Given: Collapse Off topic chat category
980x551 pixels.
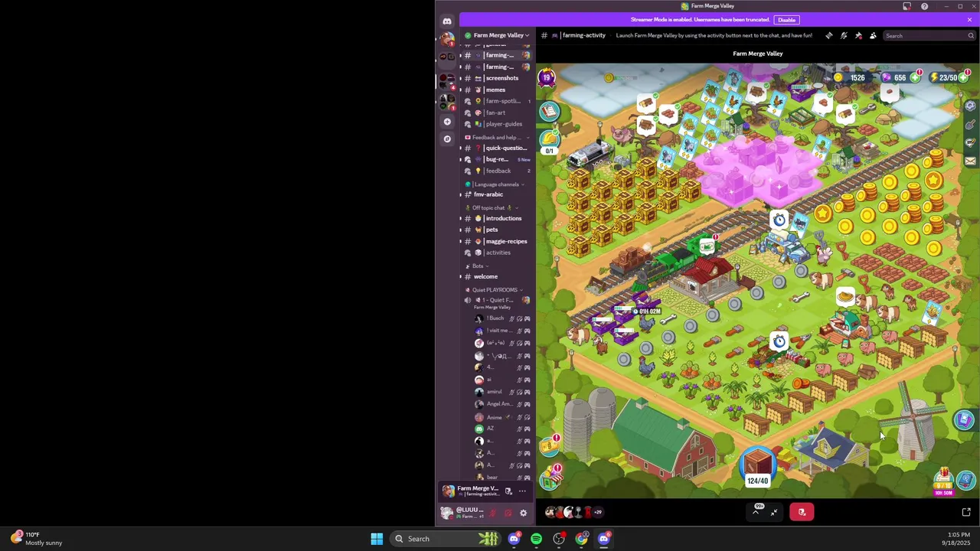Looking at the screenshot, I should (x=492, y=208).
